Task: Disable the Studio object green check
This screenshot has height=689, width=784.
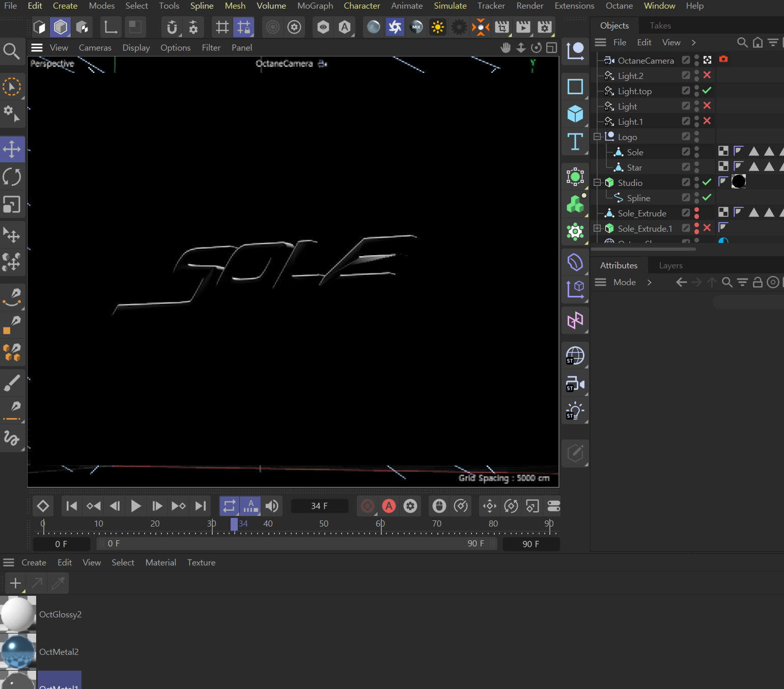Action: (x=707, y=182)
